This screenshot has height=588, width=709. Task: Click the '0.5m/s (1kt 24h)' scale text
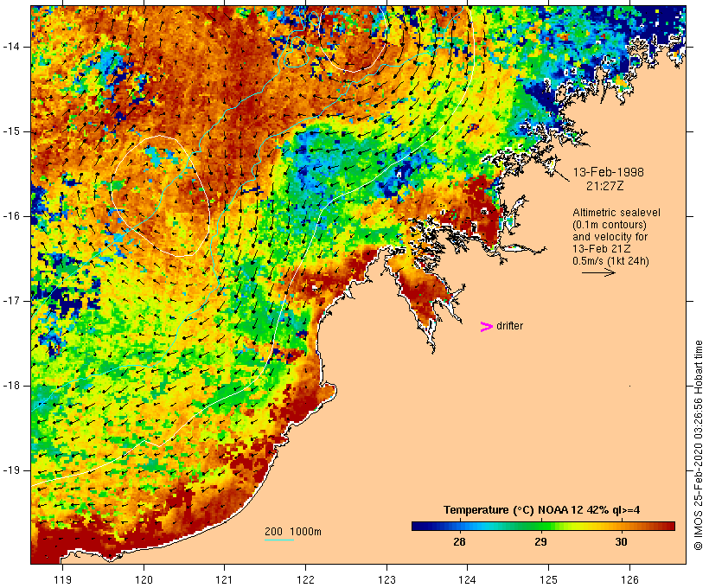[610, 261]
